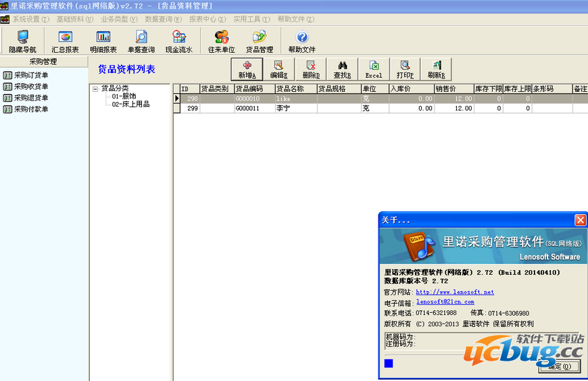Open 采购付款单 in sidebar
This screenshot has width=588, height=381.
pyautogui.click(x=26, y=109)
